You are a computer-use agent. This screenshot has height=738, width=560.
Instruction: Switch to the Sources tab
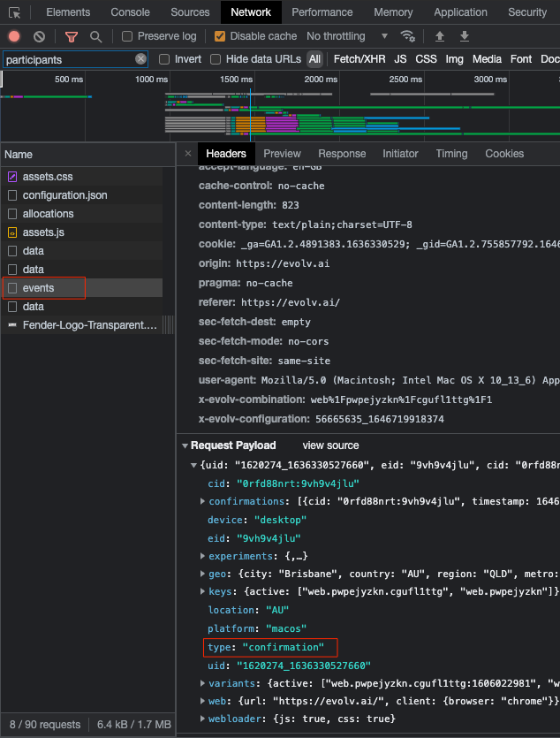tap(190, 12)
